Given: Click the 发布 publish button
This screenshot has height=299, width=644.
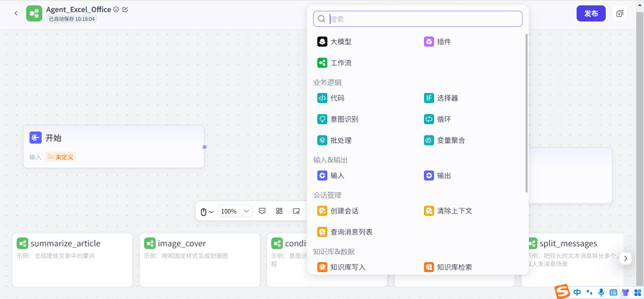Looking at the screenshot, I should [x=591, y=13].
